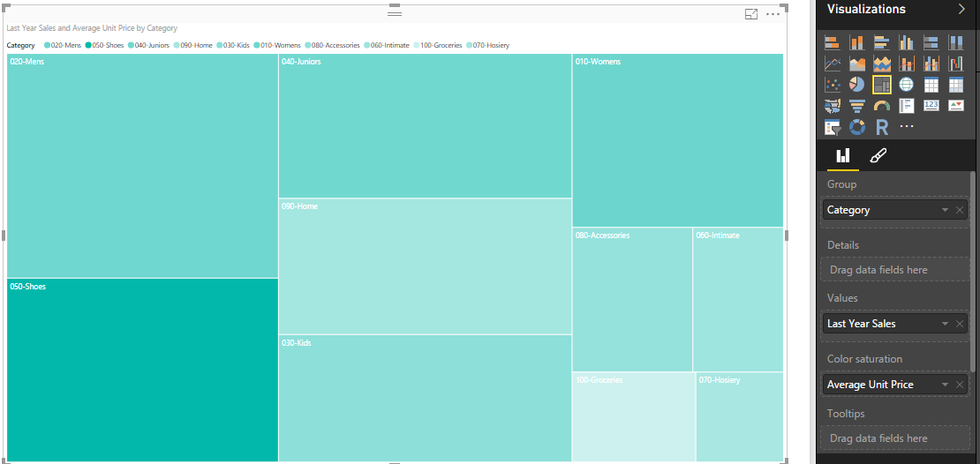Select the 040-Juniors treemap tile
Screen dimensions: 980x464
tap(425, 125)
